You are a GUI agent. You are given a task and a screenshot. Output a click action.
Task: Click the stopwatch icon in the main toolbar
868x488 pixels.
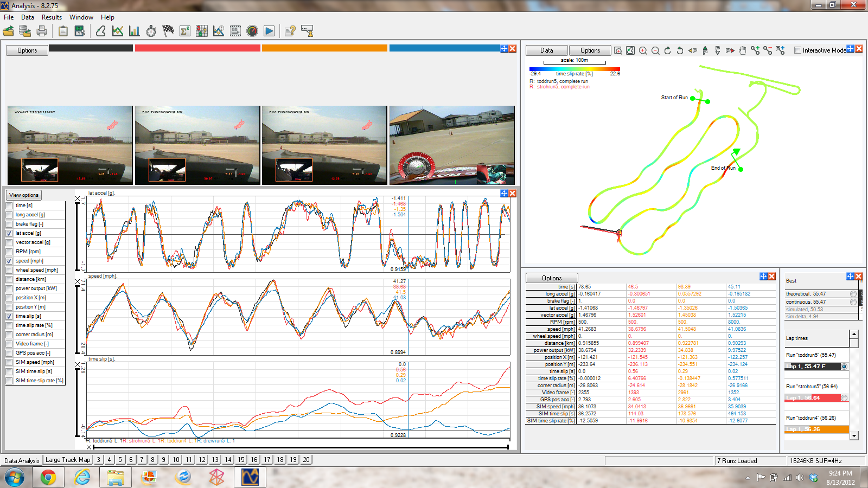[151, 31]
